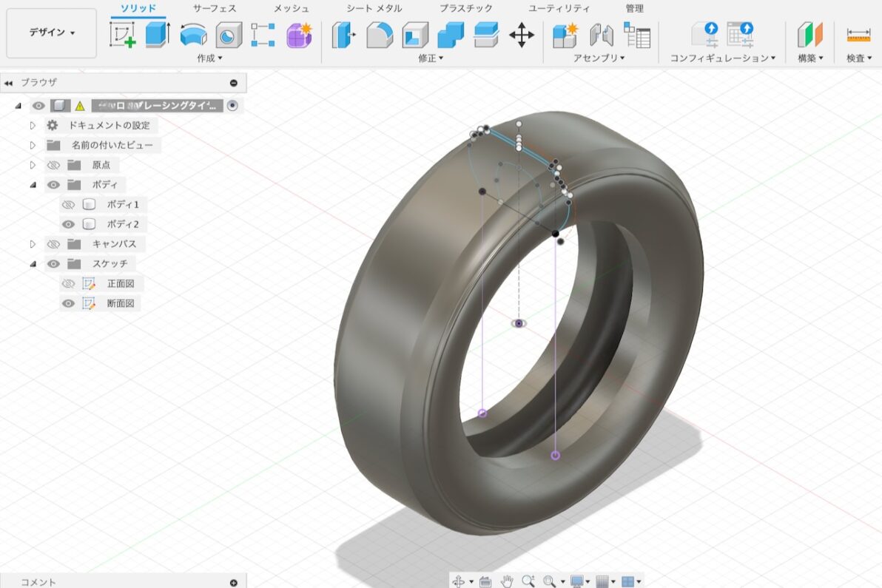Hide the 断面図 sketch
882x588 pixels.
pyautogui.click(x=69, y=303)
